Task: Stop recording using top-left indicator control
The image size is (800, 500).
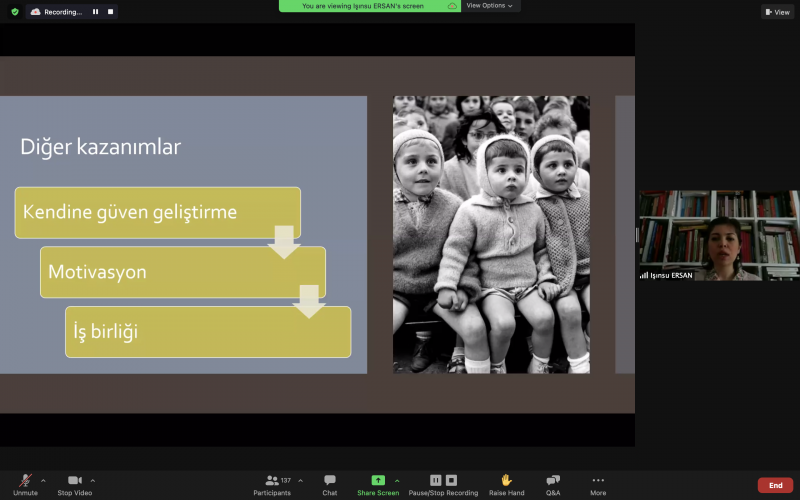Action: tap(110, 12)
